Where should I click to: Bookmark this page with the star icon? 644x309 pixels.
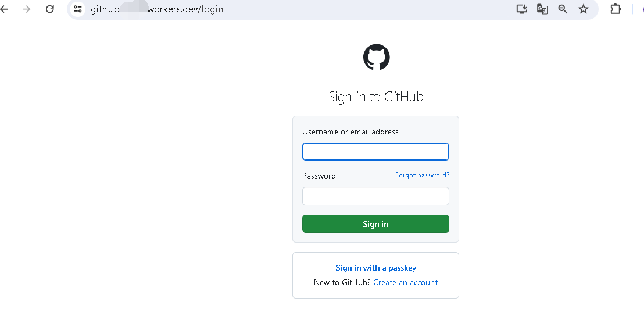(583, 9)
